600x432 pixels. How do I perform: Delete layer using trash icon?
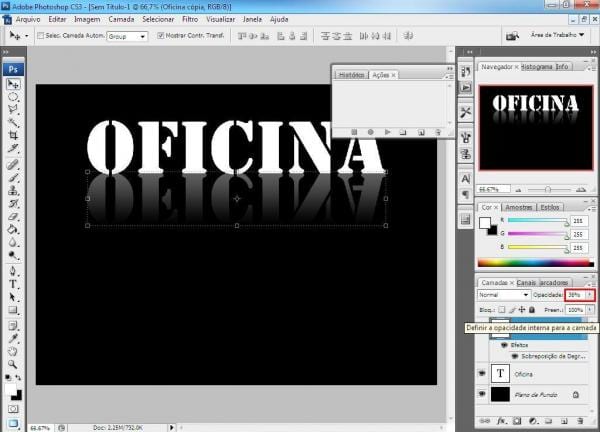[x=580, y=421]
